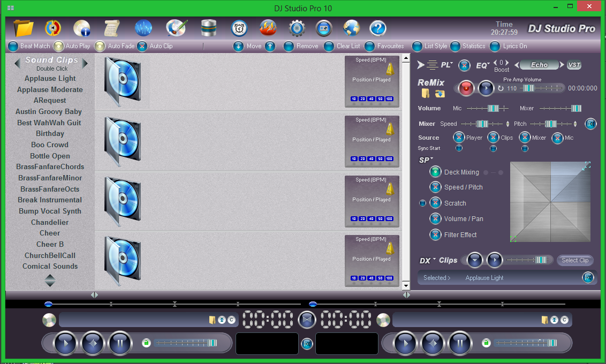The image size is (606, 364).
Task: Pause the right deck
Action: pos(460,343)
